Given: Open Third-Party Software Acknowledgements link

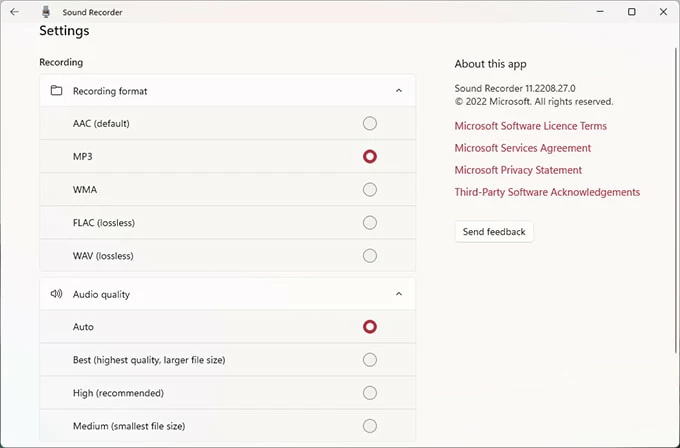Looking at the screenshot, I should coord(547,192).
